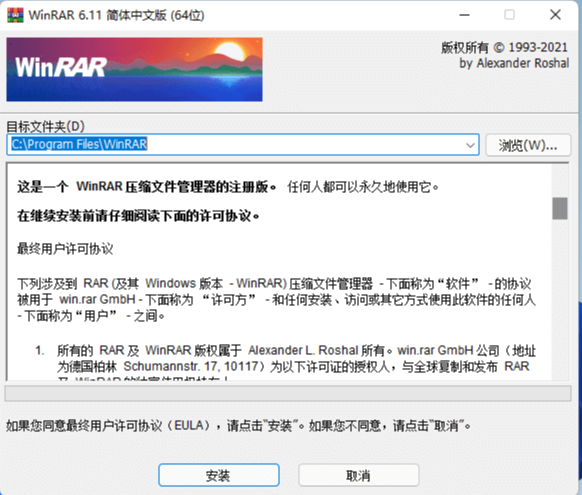Viewport: 582px width, 495px height.
Task: Click the 目标文件夹(D) label
Action: 45,127
